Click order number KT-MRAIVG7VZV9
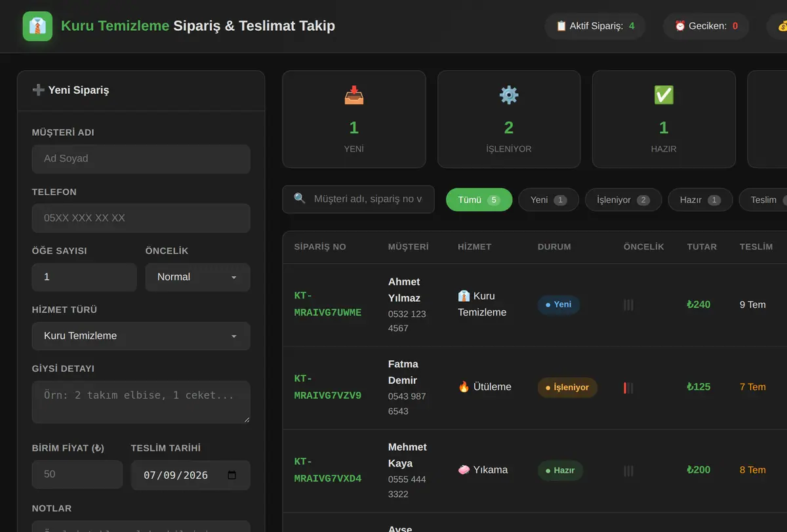Image resolution: width=787 pixels, height=532 pixels. click(328, 387)
